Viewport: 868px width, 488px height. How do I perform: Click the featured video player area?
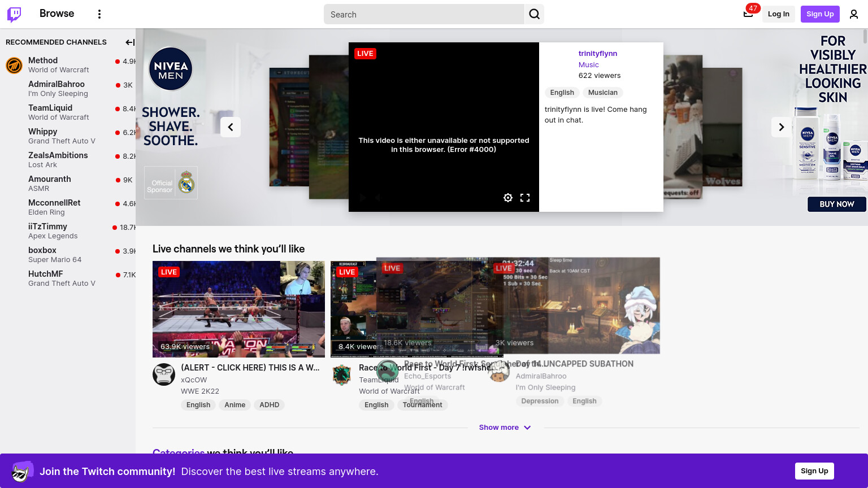(444, 127)
